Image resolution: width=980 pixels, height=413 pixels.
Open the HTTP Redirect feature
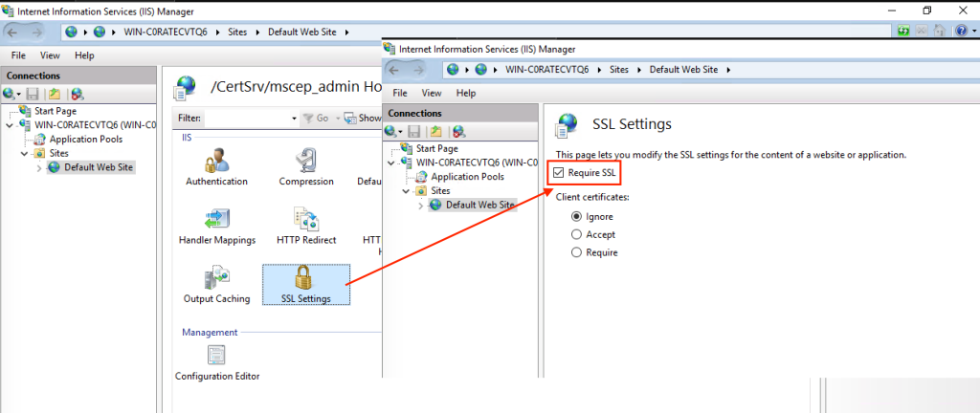pos(306,226)
